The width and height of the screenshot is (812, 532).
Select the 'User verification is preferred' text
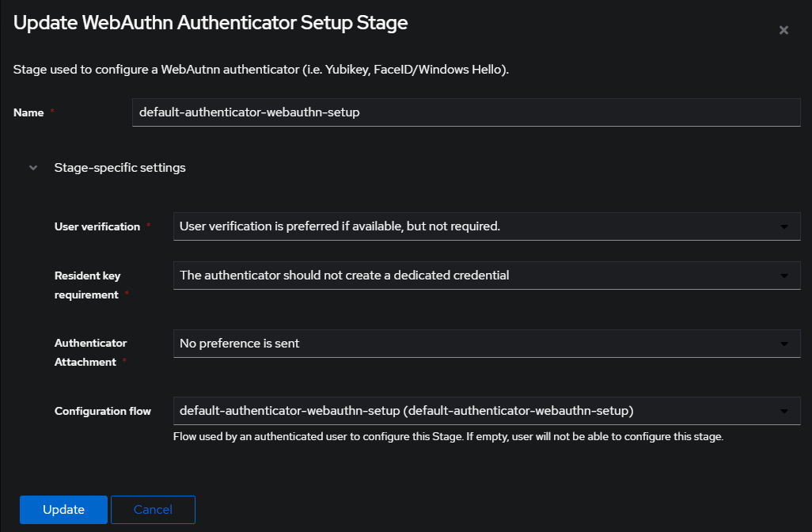click(x=340, y=226)
